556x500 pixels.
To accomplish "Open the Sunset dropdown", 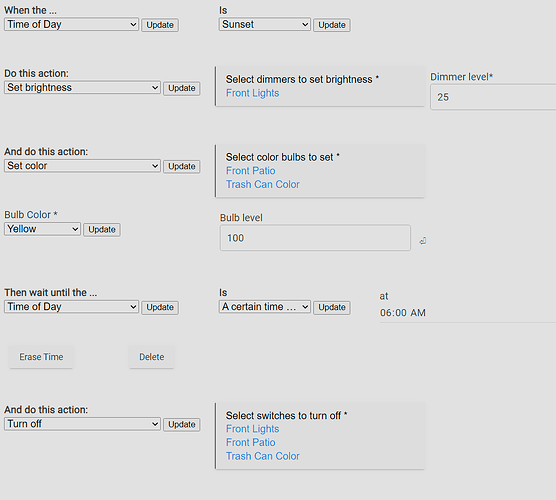I will 265,24.
